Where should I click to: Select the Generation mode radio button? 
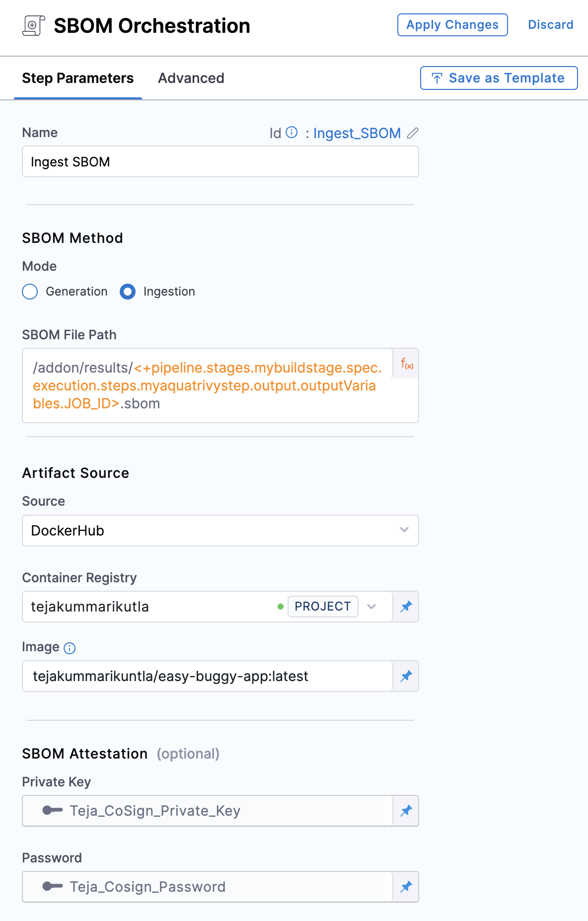pos(30,292)
